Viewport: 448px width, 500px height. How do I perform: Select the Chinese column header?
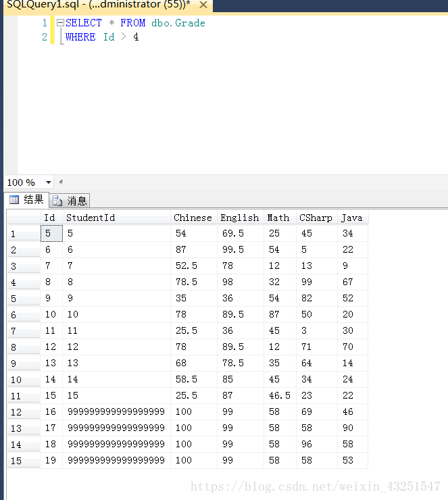[193, 218]
